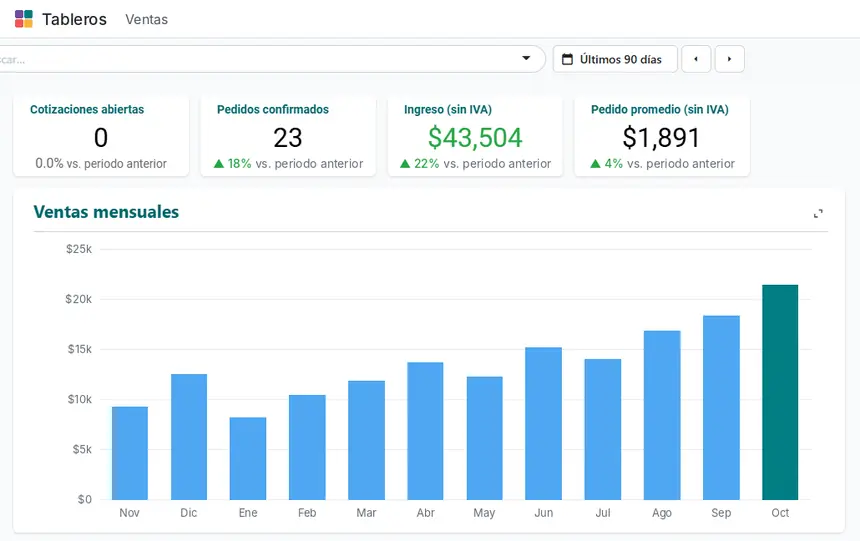Click the 22% vs. periodo anterior text
Image resolution: width=860 pixels, height=541 pixels.
476,164
